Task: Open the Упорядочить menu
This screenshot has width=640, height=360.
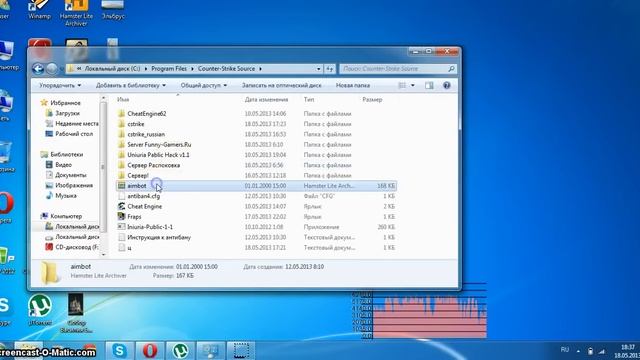Action: pos(60,85)
